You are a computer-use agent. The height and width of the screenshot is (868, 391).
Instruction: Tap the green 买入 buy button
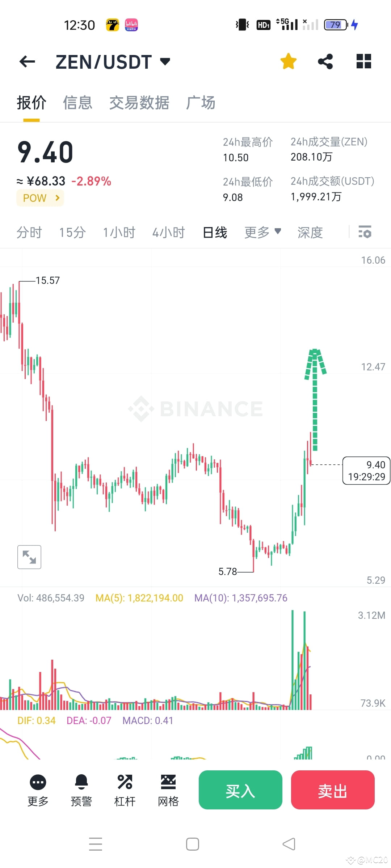[x=240, y=790]
